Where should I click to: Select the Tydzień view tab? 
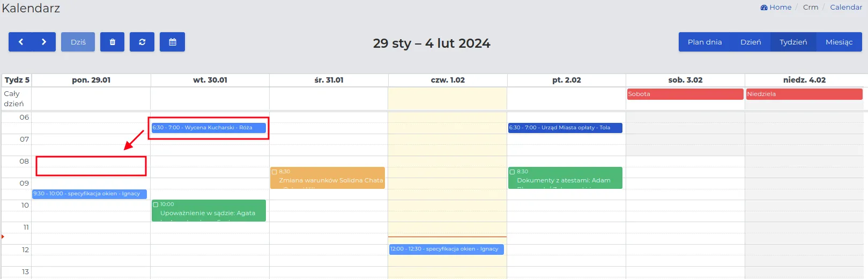pyautogui.click(x=793, y=42)
